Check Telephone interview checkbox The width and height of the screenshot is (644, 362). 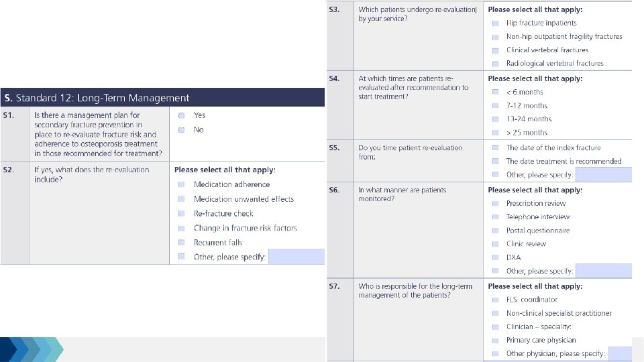pos(495,217)
